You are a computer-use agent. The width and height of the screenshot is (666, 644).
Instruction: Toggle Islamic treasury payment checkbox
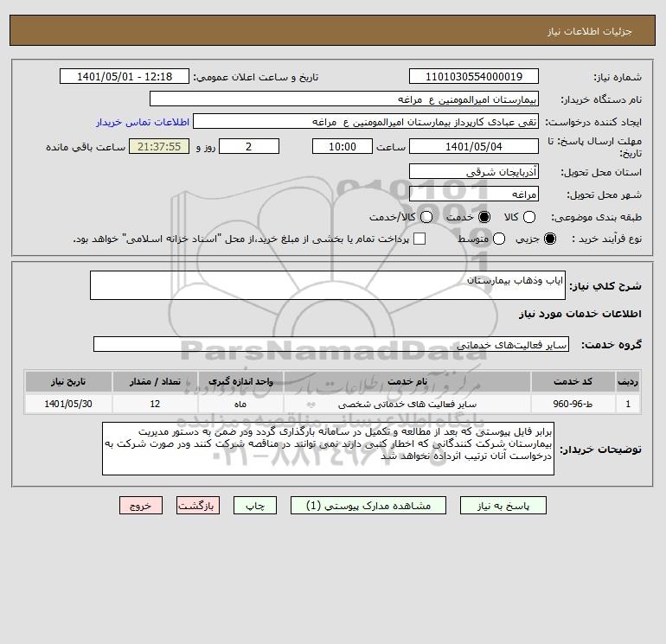tap(419, 239)
